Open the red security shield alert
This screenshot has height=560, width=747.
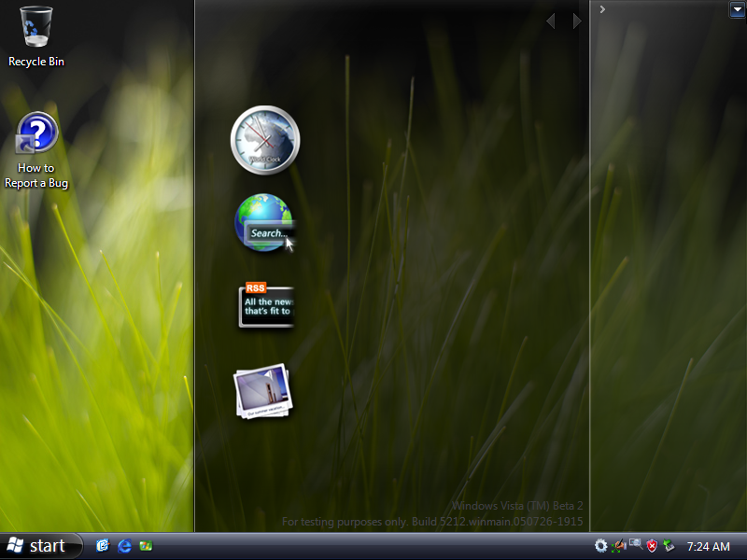[x=652, y=546]
